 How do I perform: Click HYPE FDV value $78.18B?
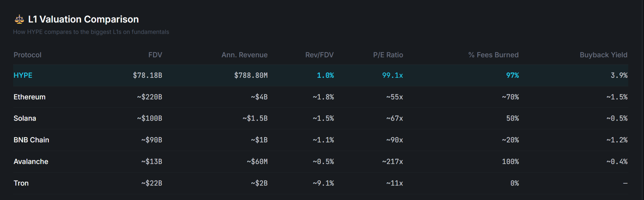pos(147,75)
